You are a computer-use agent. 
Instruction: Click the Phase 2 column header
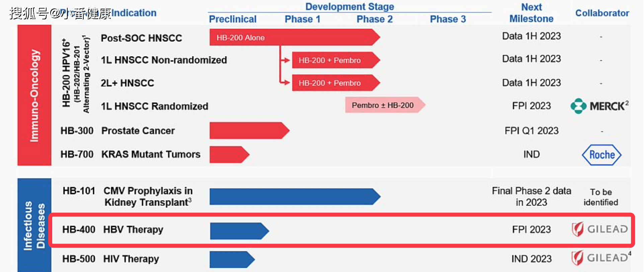click(x=375, y=19)
